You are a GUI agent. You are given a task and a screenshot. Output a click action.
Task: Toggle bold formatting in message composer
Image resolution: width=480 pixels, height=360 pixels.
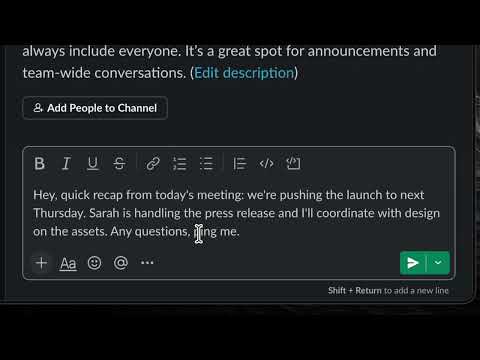click(40, 164)
